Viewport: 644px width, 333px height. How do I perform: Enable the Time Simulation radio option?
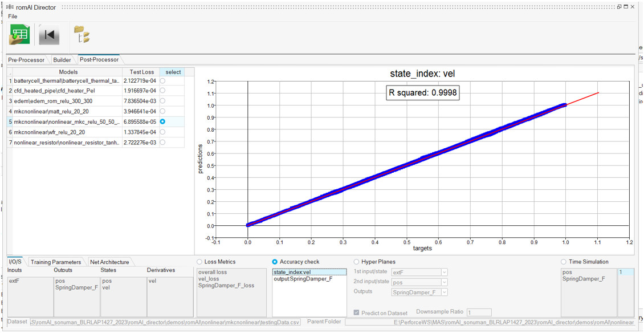click(564, 262)
